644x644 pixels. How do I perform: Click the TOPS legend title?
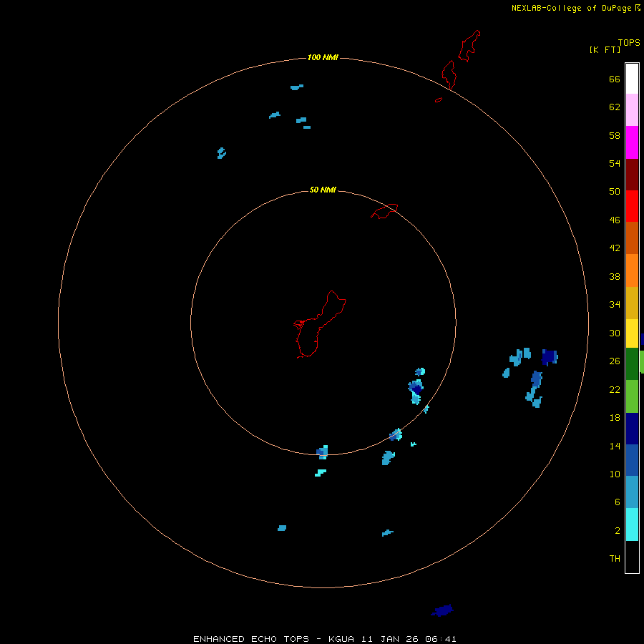(629, 43)
